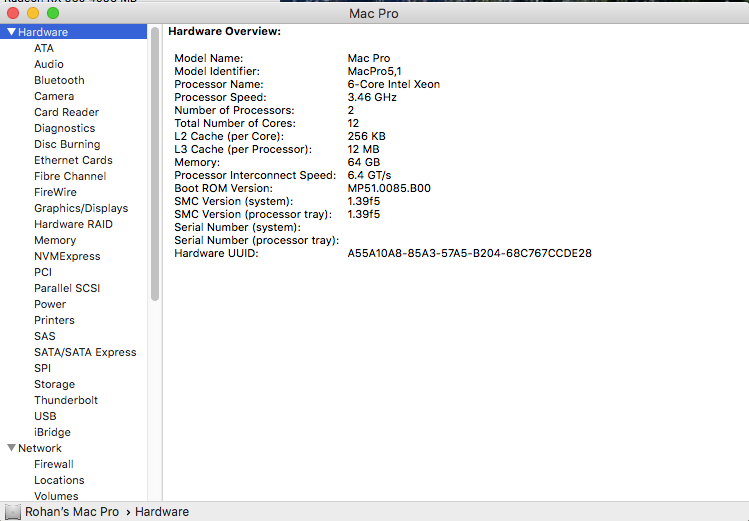Select Ethernet Cards item

73,160
